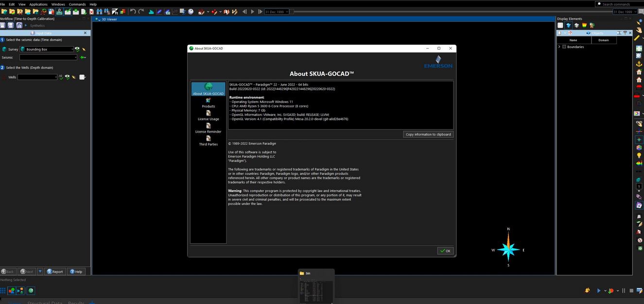This screenshot has width=644, height=304.
Task: Click the table view icon in Display Elements
Action: click(x=560, y=25)
